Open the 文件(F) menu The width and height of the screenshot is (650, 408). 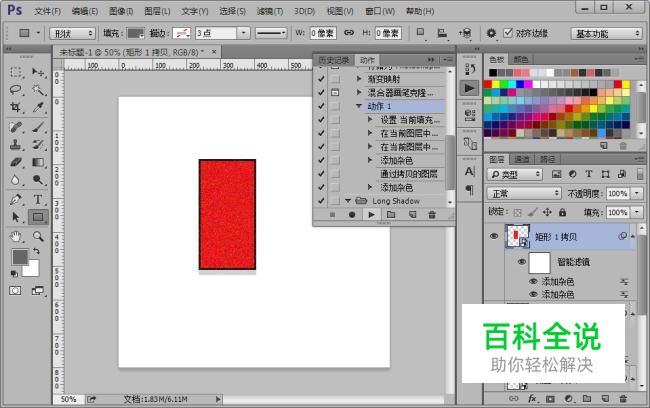(47, 11)
